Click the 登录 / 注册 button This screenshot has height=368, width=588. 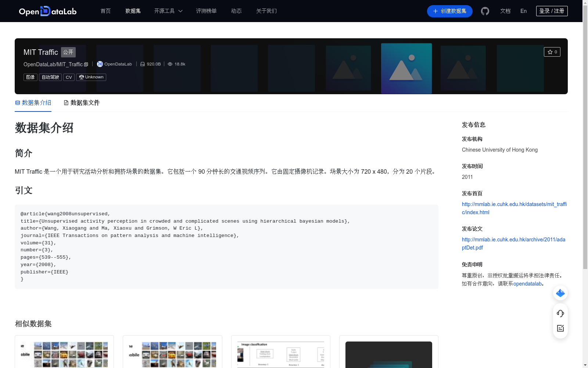click(552, 11)
